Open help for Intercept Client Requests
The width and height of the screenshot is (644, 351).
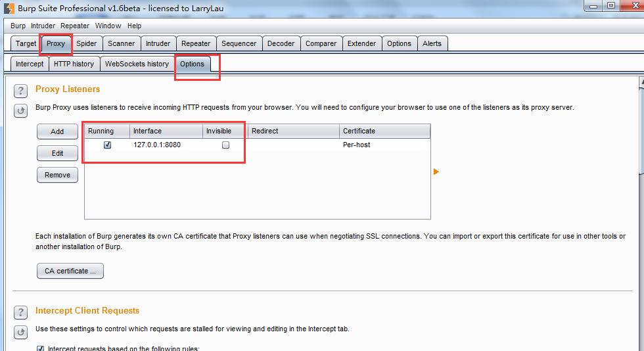(20, 312)
